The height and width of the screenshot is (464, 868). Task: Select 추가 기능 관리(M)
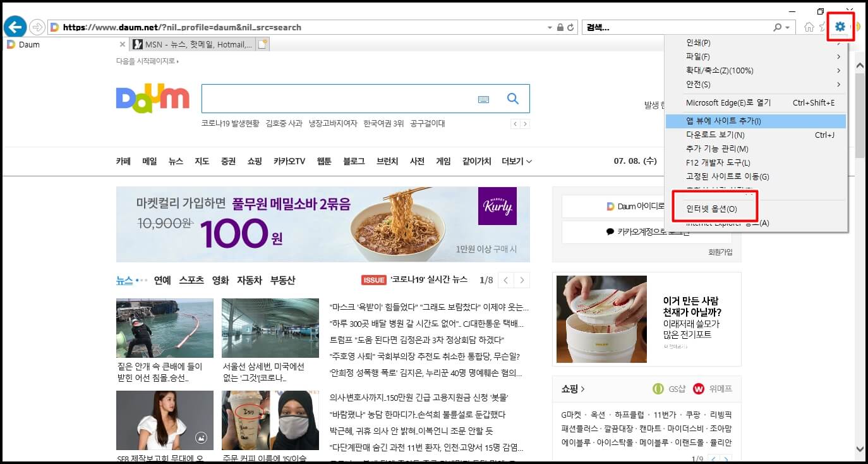coord(756,149)
